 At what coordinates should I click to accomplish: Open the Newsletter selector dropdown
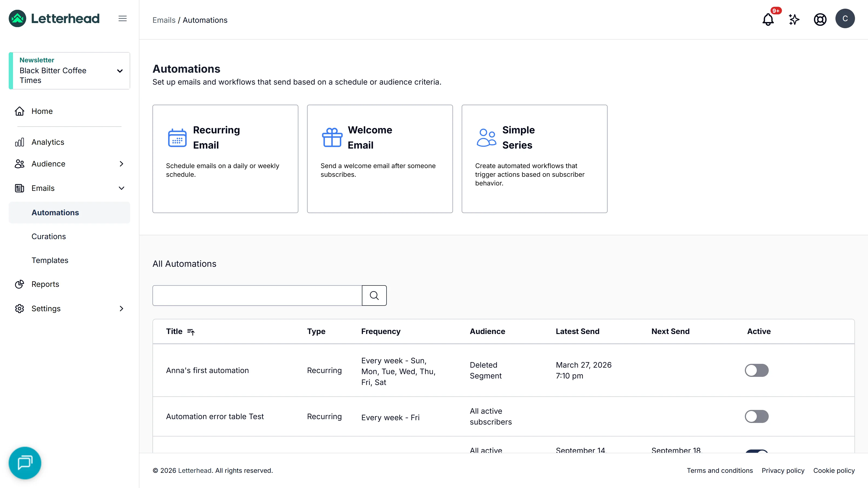69,71
